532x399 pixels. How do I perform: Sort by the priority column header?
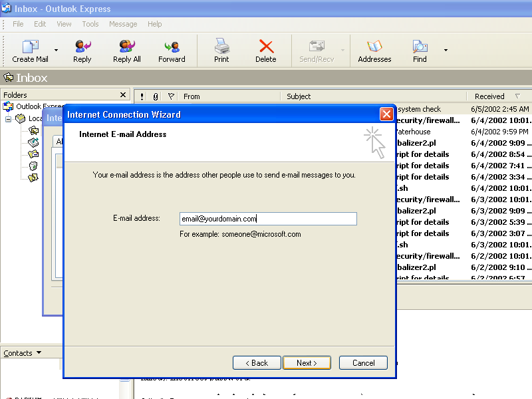click(142, 96)
